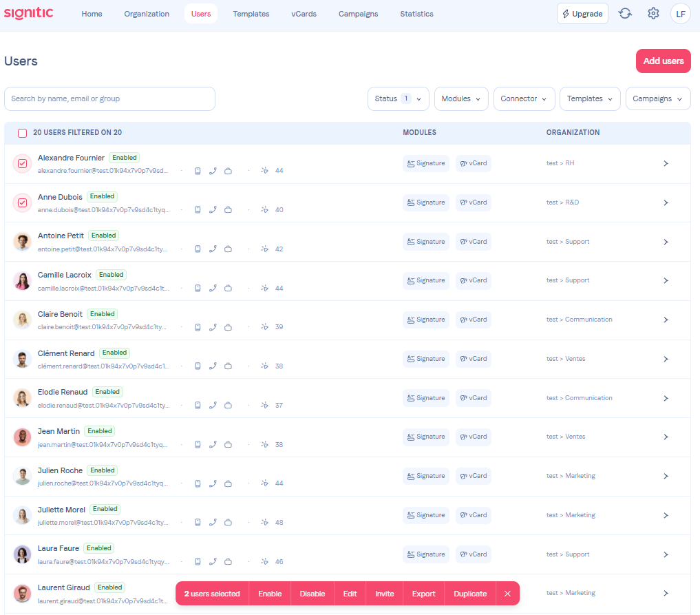
Task: Click the Clément Renard name
Action: (x=66, y=353)
